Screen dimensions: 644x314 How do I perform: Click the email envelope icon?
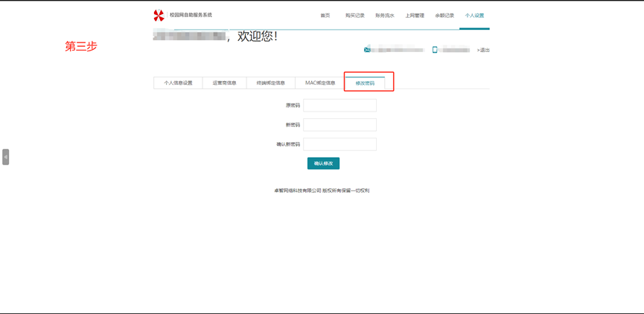367,50
